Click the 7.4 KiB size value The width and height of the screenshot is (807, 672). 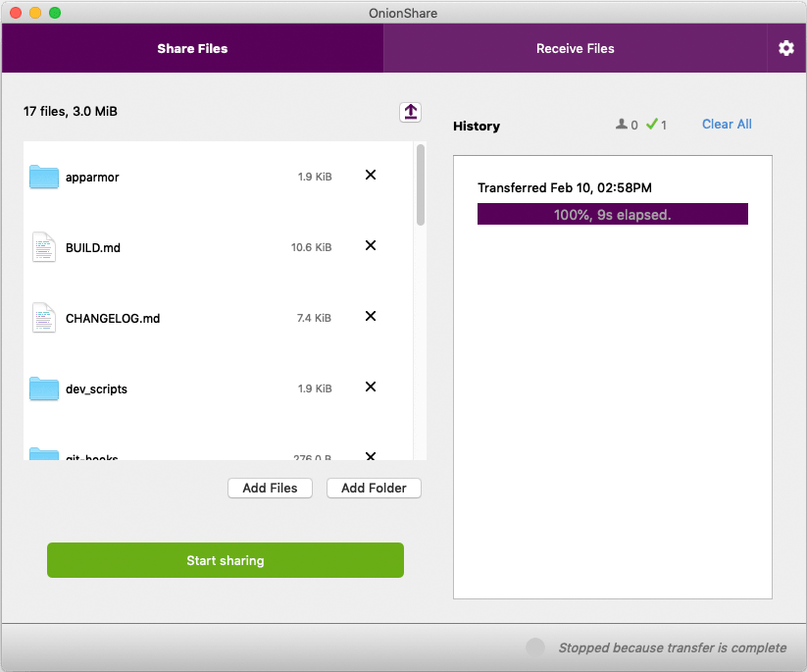314,318
